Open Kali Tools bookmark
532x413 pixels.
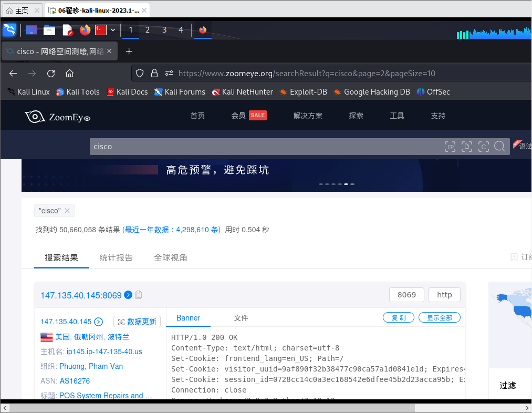78,92
